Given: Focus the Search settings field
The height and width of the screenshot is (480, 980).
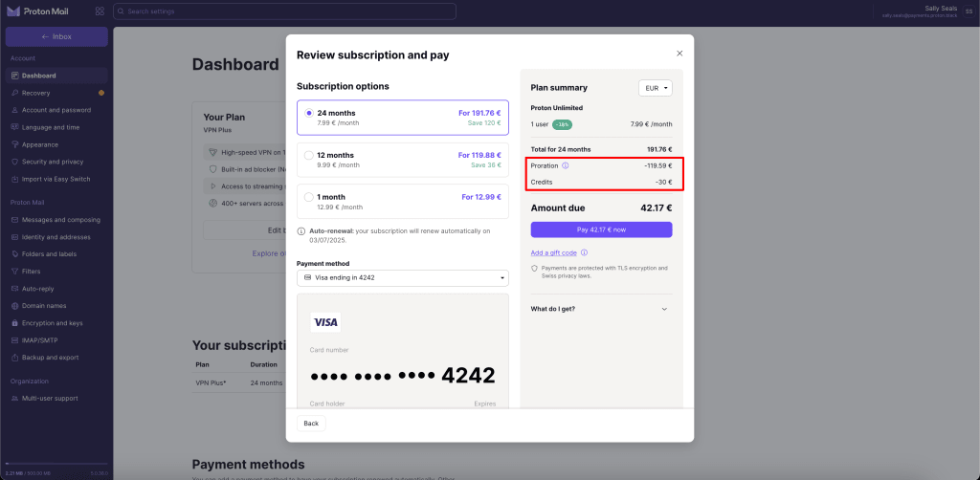Looking at the screenshot, I should (x=284, y=11).
